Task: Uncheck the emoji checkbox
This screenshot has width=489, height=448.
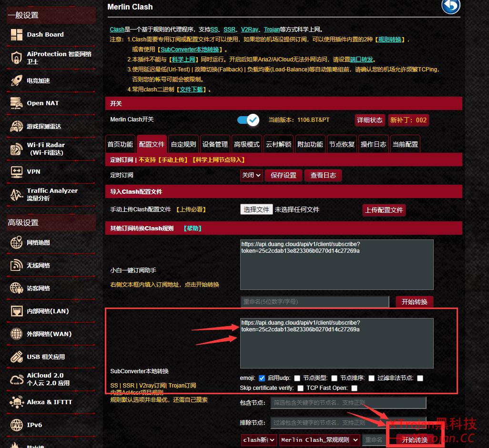Action: pyautogui.click(x=262, y=378)
